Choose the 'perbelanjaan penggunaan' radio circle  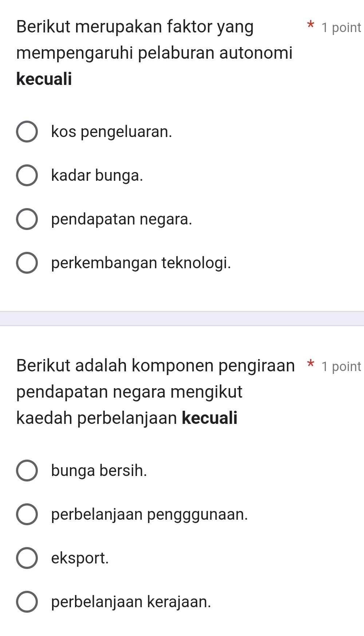(x=27, y=514)
